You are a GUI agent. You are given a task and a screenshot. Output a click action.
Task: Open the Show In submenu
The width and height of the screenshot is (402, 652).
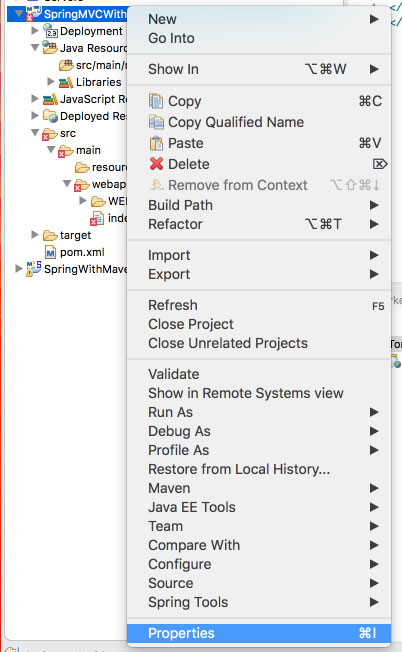coord(259,69)
